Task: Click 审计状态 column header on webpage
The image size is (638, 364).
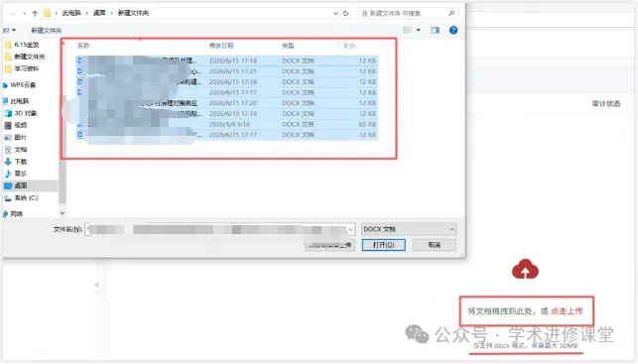Action: click(x=606, y=104)
